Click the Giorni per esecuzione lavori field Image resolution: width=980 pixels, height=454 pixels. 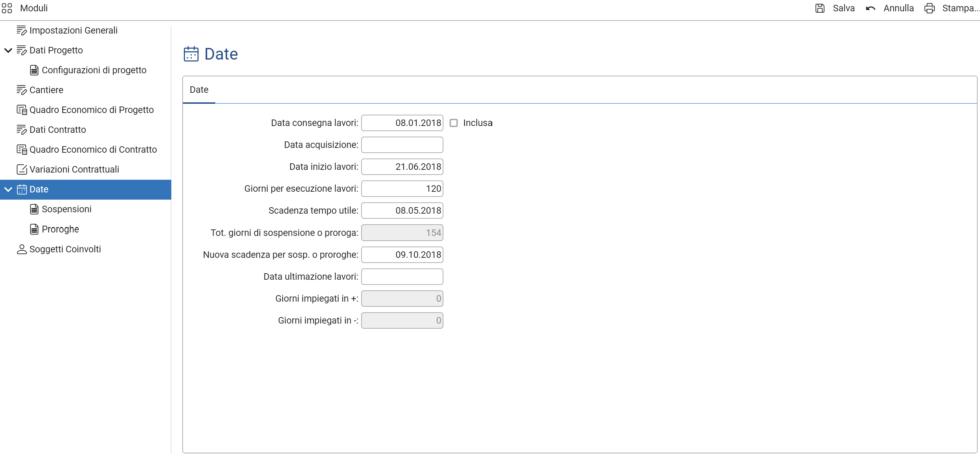402,189
